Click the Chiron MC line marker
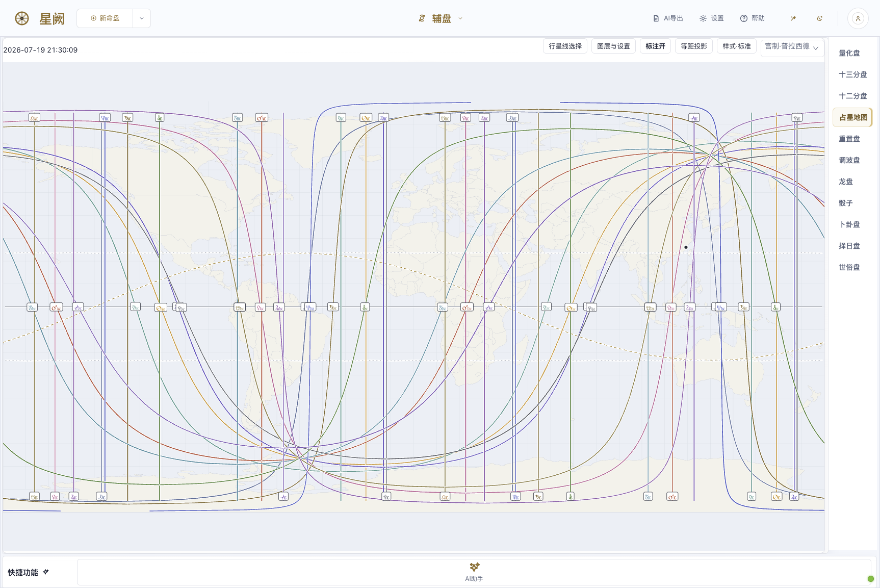880x588 pixels. click(x=160, y=118)
